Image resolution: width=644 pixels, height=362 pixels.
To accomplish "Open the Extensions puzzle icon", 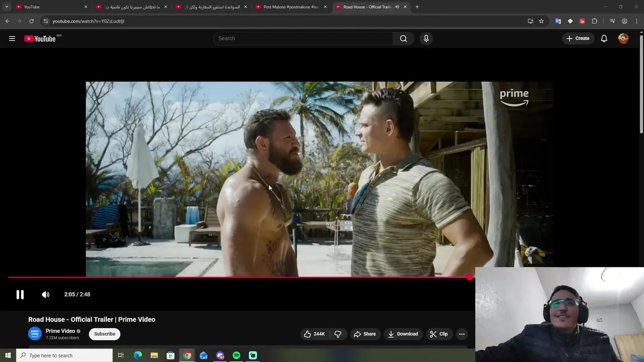I will tap(595, 21).
